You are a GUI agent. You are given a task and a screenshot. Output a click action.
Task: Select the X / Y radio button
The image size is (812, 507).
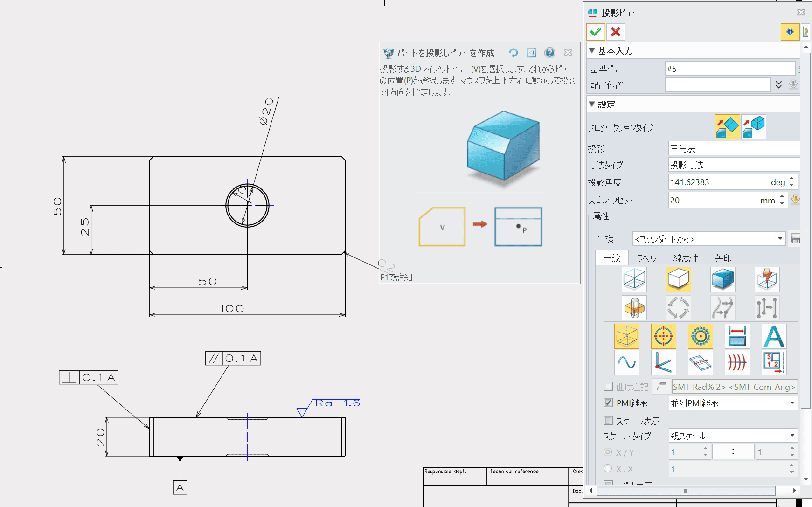(608, 452)
